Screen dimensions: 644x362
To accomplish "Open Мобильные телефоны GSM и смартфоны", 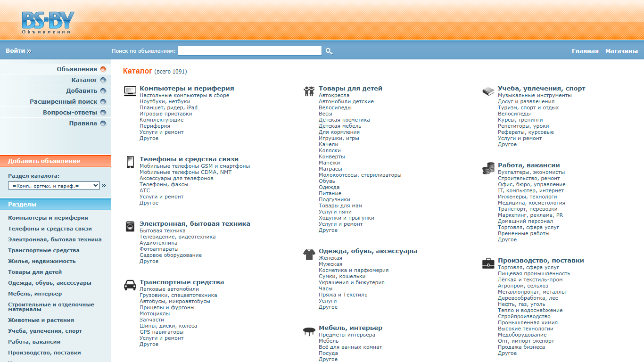I will 195,166.
